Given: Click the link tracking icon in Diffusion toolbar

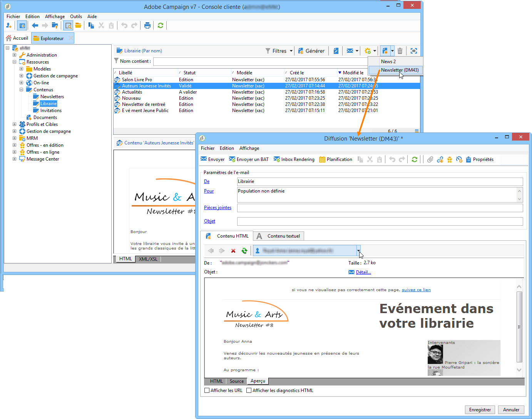Looking at the screenshot, I should tap(440, 159).
